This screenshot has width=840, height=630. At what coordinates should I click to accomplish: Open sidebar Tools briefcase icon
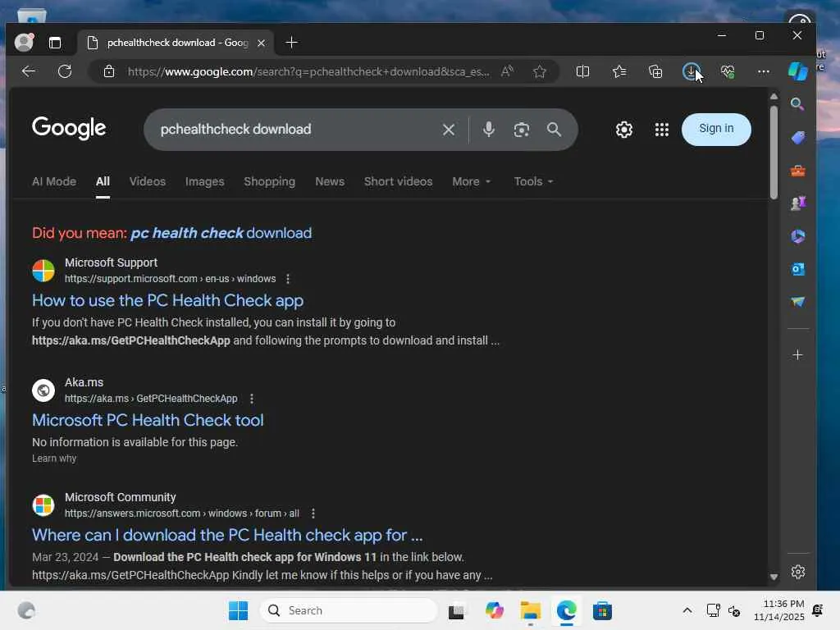click(x=797, y=171)
